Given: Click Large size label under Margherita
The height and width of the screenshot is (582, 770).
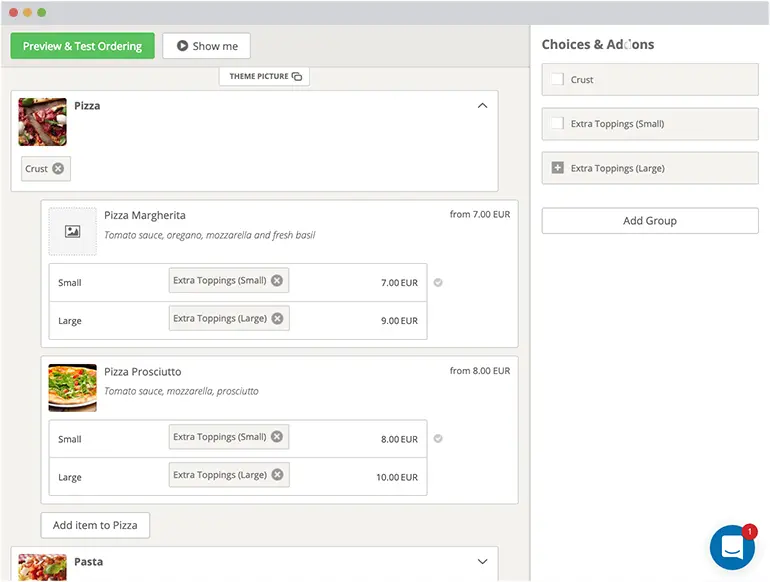Looking at the screenshot, I should [70, 321].
